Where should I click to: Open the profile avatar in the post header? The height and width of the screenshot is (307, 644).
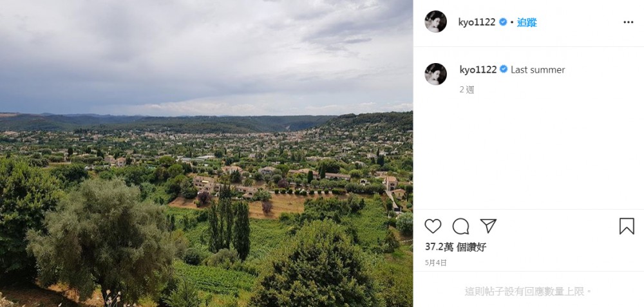point(435,22)
